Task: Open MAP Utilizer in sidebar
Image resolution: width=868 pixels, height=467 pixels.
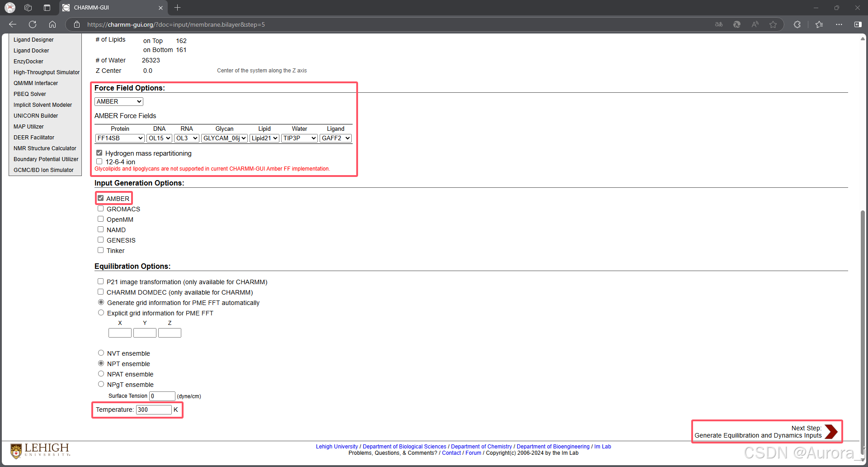Action: pos(28,127)
